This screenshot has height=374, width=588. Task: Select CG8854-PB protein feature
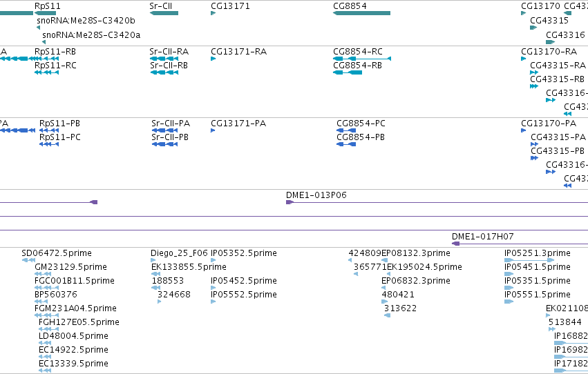click(361, 137)
